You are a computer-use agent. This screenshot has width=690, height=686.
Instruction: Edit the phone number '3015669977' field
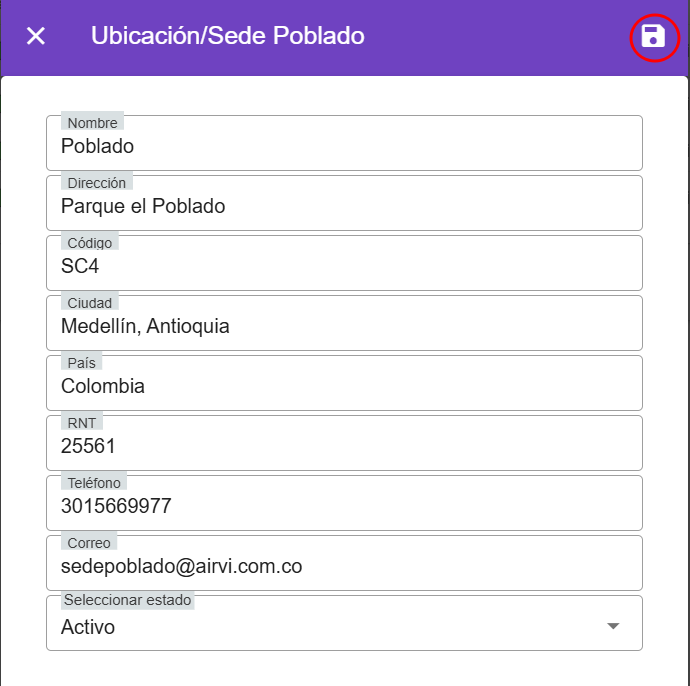(x=344, y=506)
